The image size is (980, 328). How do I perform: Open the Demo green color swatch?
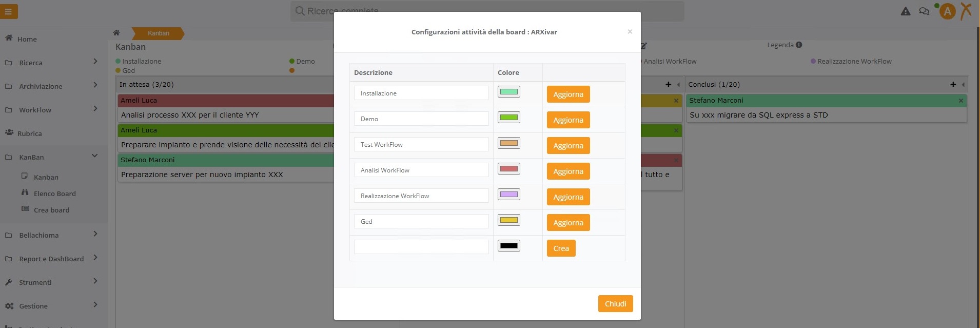(x=509, y=118)
